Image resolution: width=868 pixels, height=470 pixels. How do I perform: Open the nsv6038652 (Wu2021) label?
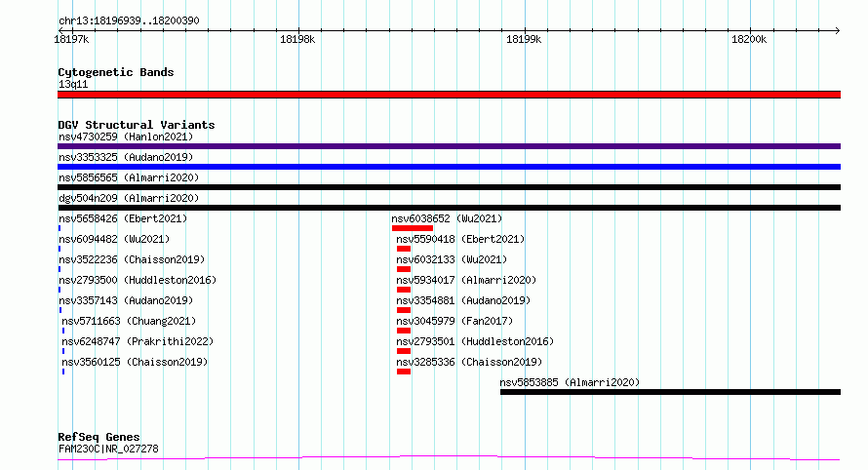coord(447,218)
